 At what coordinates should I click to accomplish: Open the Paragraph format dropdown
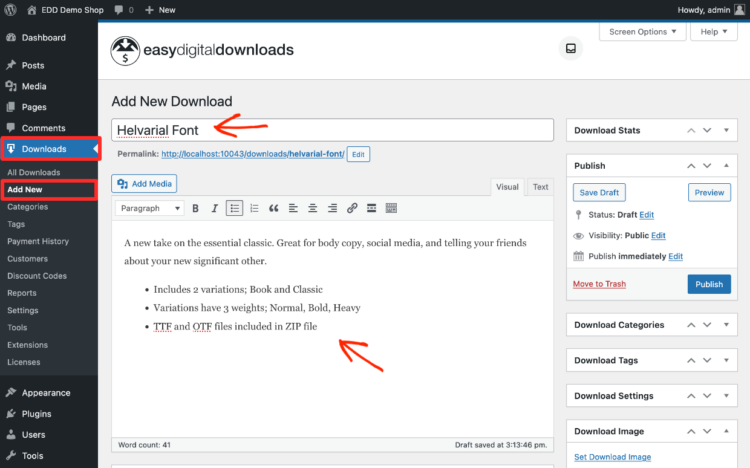(x=150, y=208)
